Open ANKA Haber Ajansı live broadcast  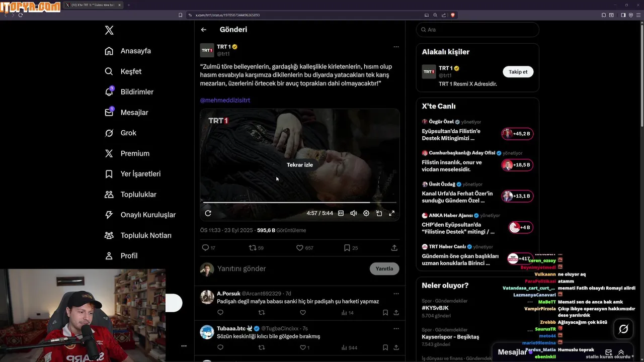pos(477,223)
